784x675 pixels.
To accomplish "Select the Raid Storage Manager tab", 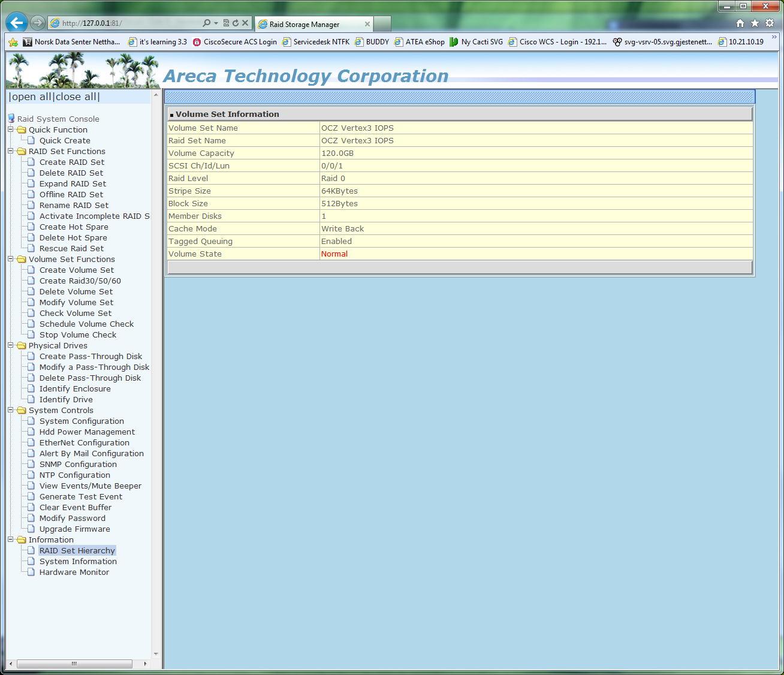I will coord(314,24).
